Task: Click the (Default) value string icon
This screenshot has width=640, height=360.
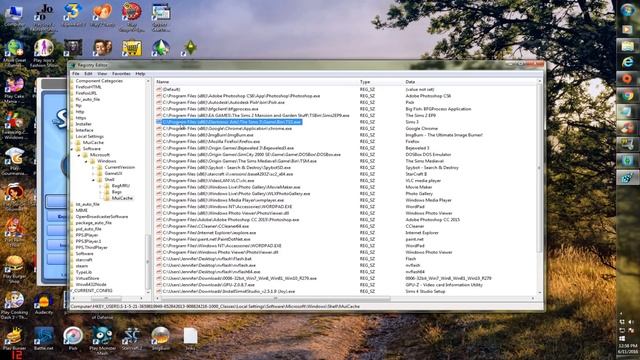Action: pyautogui.click(x=159, y=89)
